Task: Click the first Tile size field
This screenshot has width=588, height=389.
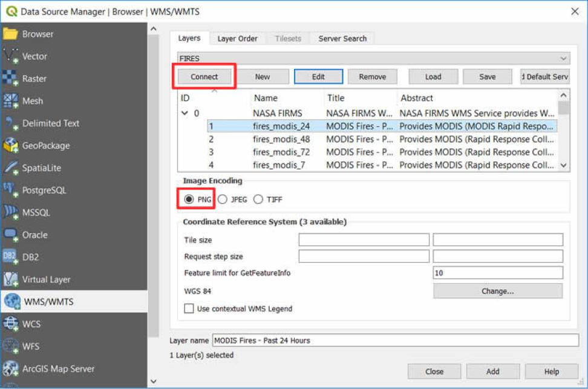Action: 364,240
